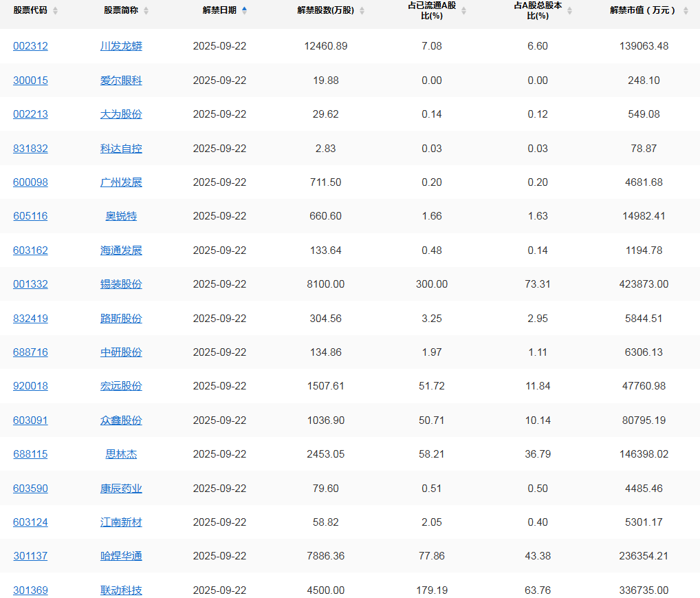Screen dimensions: 700x598
Task: Open stock code 831832 link
Action: pyautogui.click(x=30, y=149)
